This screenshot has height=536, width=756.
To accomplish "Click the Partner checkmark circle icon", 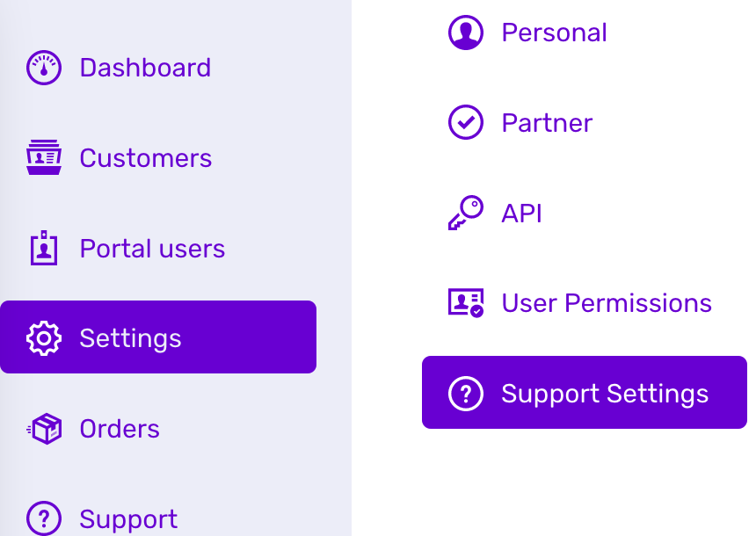I will tap(466, 123).
